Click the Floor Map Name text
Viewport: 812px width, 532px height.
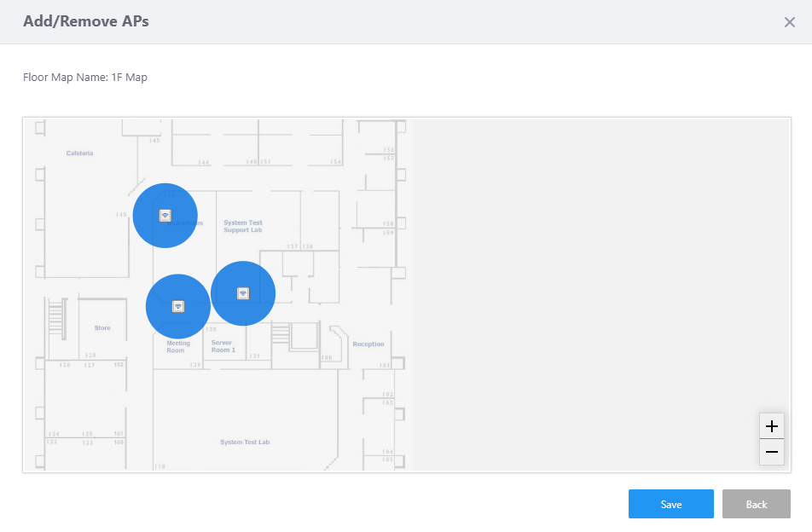click(x=85, y=78)
